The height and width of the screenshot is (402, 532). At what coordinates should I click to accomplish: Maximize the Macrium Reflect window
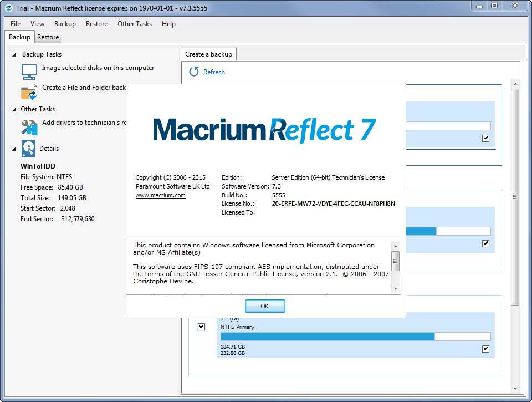494,6
